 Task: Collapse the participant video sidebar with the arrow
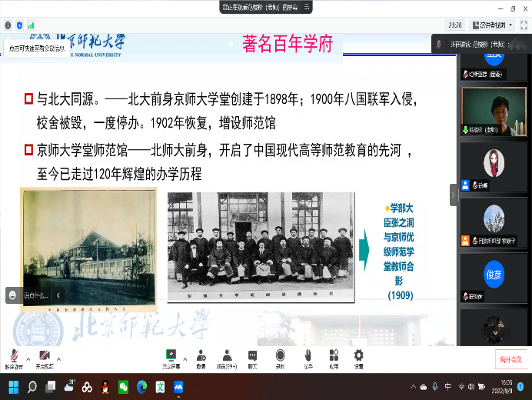click(454, 196)
